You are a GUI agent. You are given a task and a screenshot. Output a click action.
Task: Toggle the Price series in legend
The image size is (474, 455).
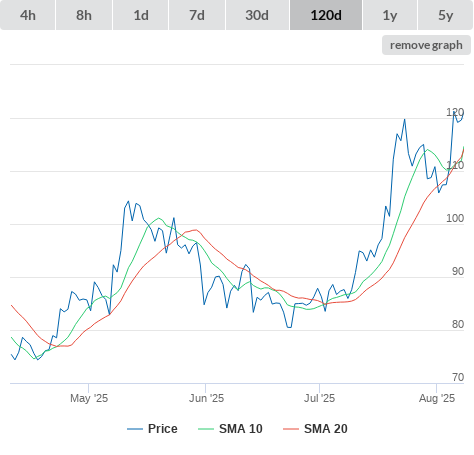click(152, 429)
